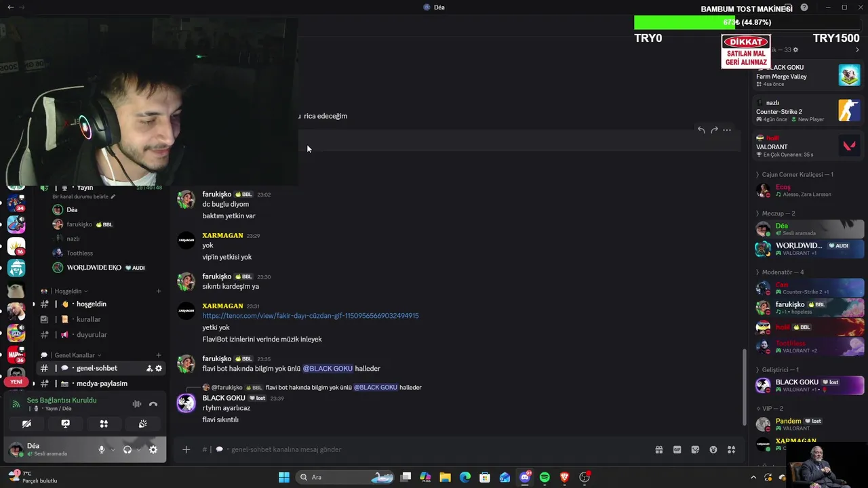This screenshot has height=488, width=868.
Task: Open input device options arrow beside microphone
Action: [x=113, y=449]
